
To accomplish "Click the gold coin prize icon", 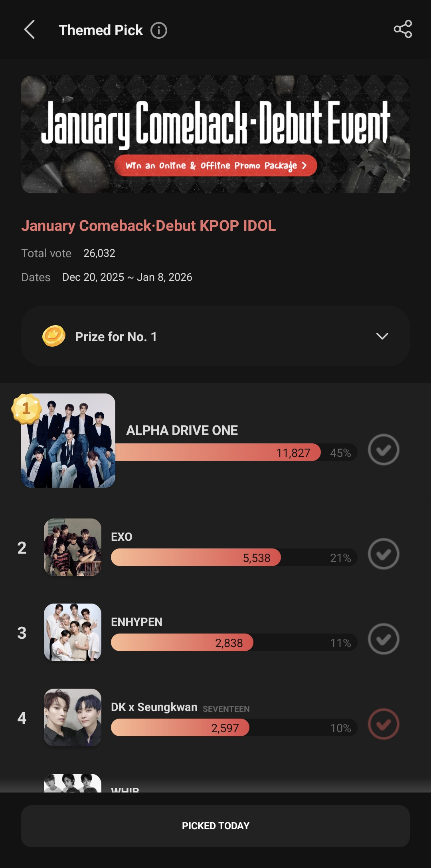I will (x=54, y=336).
